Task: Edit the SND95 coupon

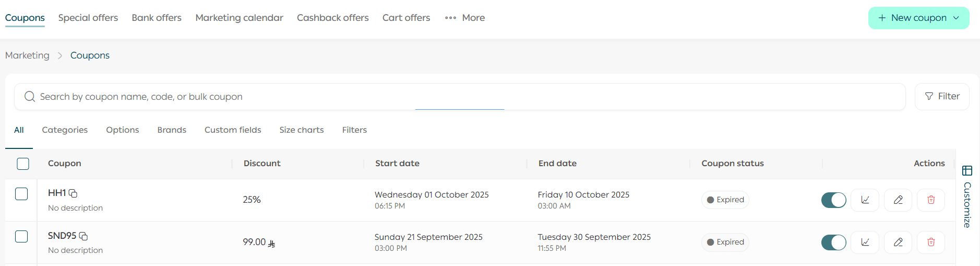Action: click(898, 242)
